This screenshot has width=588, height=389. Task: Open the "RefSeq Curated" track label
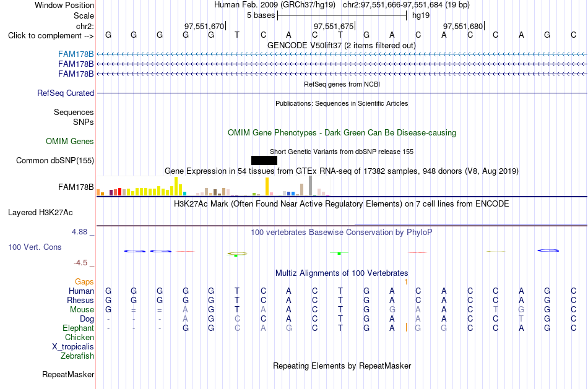pyautogui.click(x=66, y=93)
